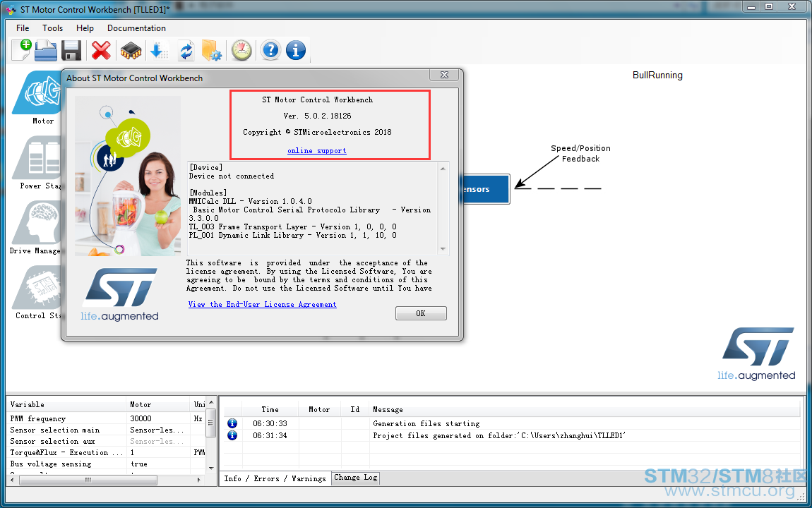Switch to the Change Log tab
The width and height of the screenshot is (812, 508).
(356, 478)
